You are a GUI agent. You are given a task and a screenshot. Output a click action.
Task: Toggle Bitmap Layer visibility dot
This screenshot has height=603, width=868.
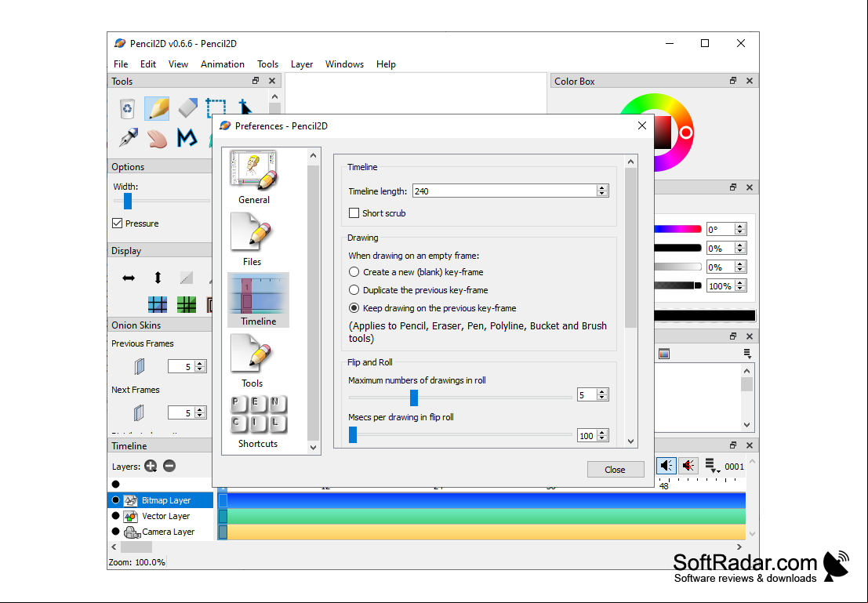pyautogui.click(x=116, y=500)
